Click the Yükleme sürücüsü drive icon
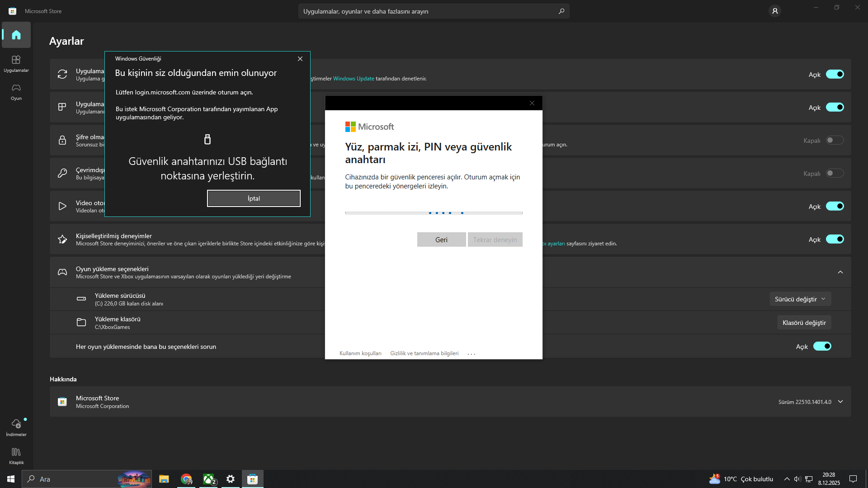The width and height of the screenshot is (868, 488). (81, 299)
